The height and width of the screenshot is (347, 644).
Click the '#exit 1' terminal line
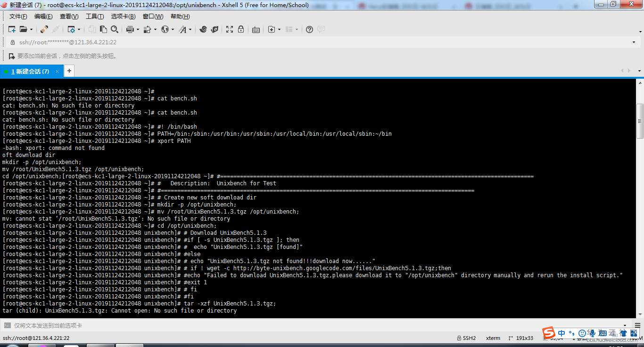click(195, 282)
